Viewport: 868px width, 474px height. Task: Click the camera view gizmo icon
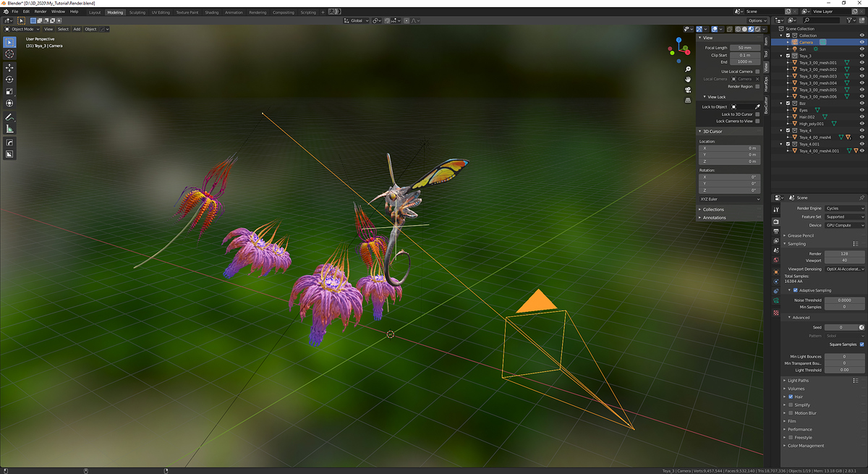687,90
